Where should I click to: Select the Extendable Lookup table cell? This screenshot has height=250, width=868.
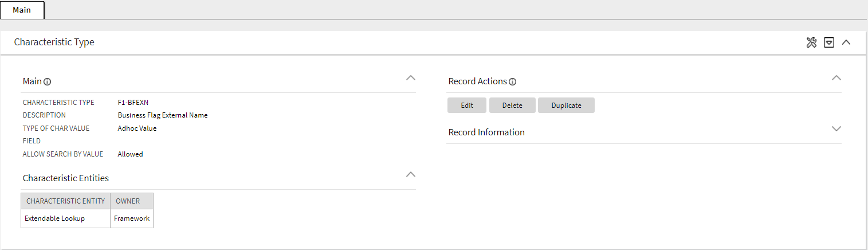(54, 218)
